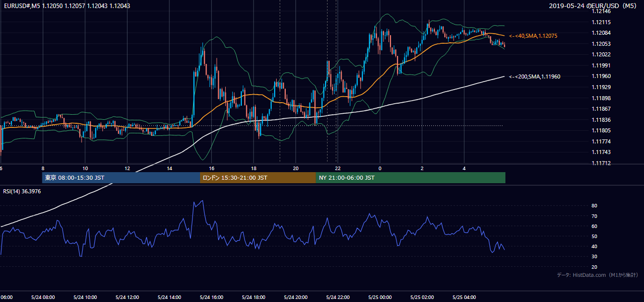Viewport: 644px width, 302px height.
Task: Select the Tokyo session bar 08:00-15:30 JST
Action: point(121,178)
